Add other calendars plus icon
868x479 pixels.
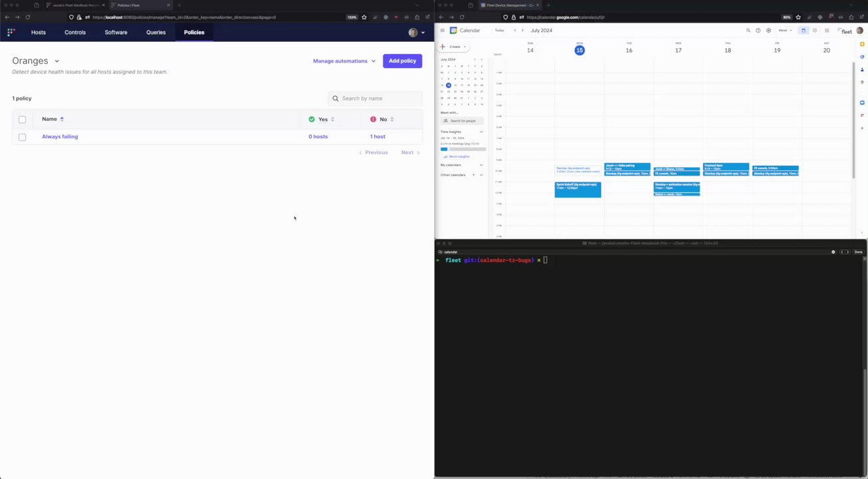tap(473, 175)
